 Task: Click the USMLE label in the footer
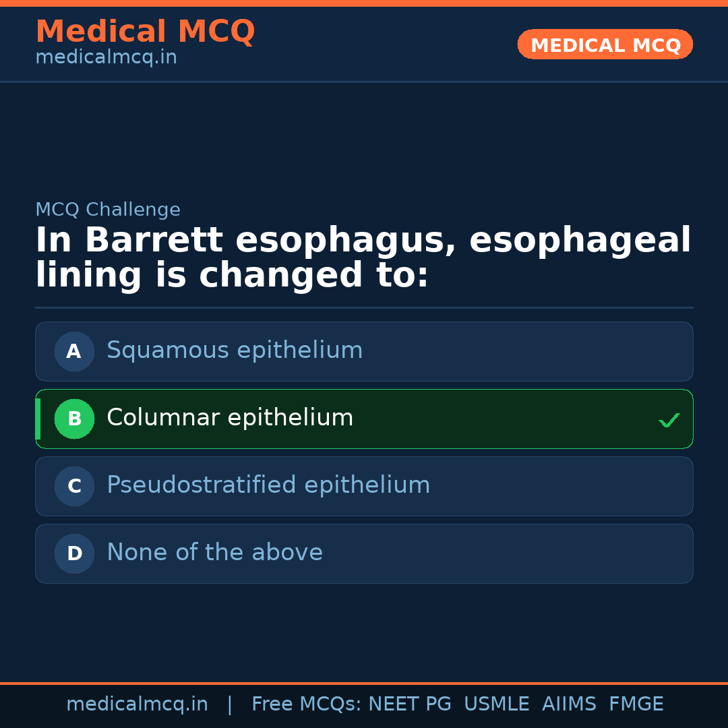(496, 704)
